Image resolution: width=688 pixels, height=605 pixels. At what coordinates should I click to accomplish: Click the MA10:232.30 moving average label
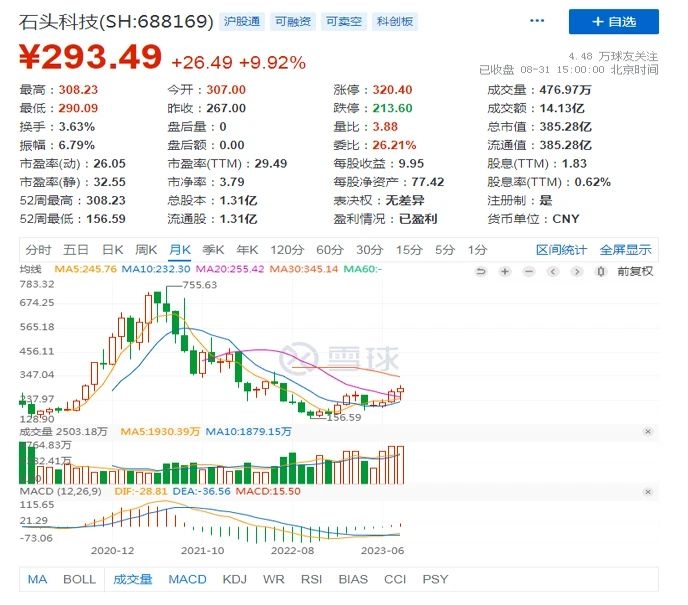[156, 269]
